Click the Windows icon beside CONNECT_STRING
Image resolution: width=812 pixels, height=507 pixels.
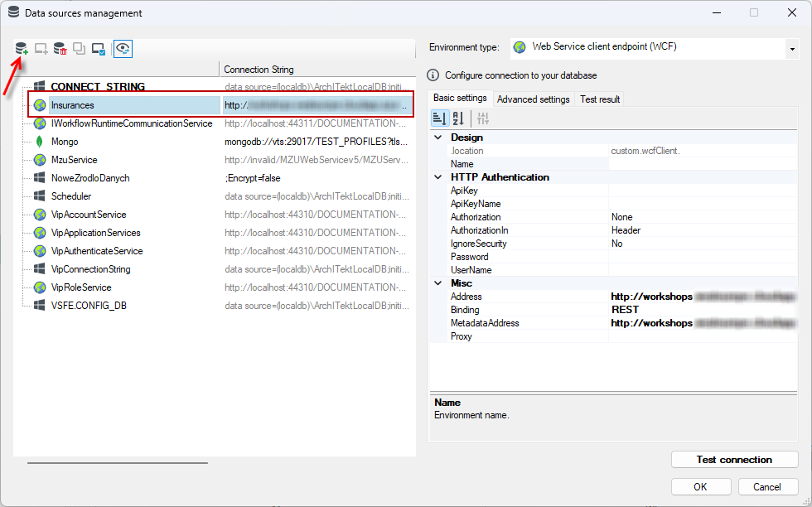pyautogui.click(x=40, y=86)
